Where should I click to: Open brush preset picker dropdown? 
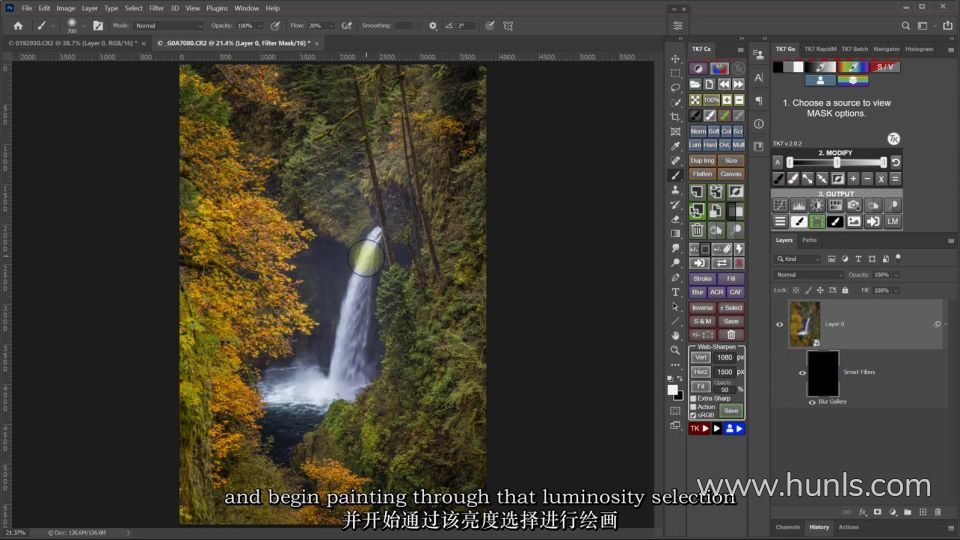pos(83,26)
